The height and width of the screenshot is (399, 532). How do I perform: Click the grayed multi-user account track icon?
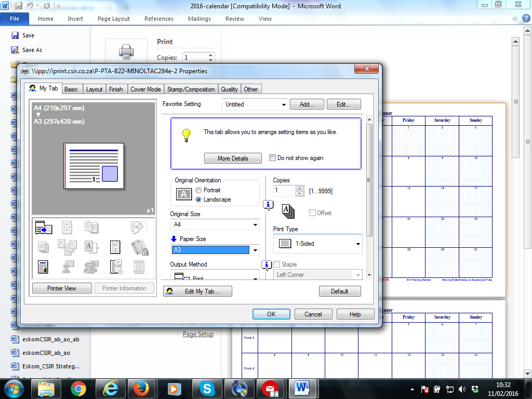tap(91, 267)
